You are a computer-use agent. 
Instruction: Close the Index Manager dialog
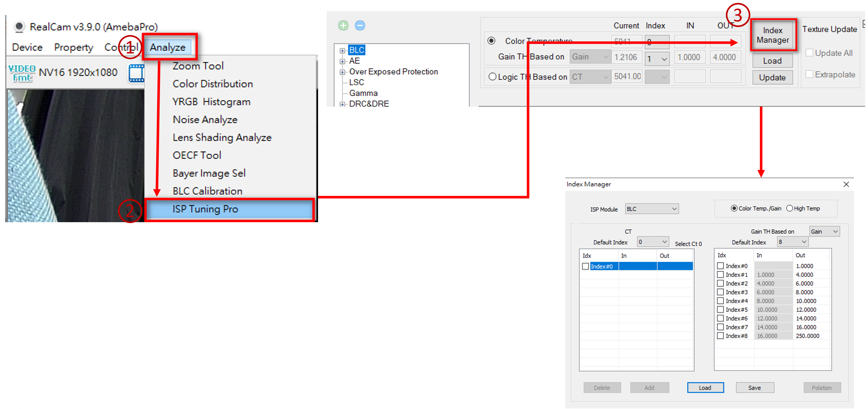(846, 184)
